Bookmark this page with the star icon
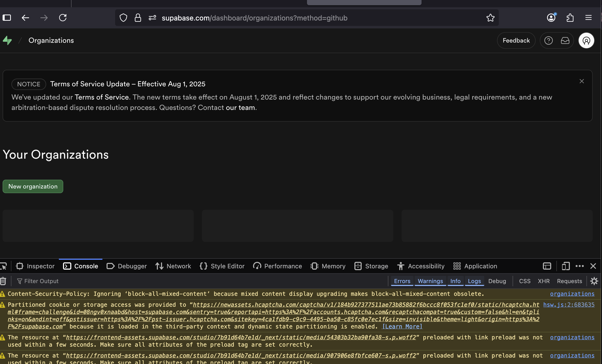Screen dimensions: 602x364 tap(490, 18)
